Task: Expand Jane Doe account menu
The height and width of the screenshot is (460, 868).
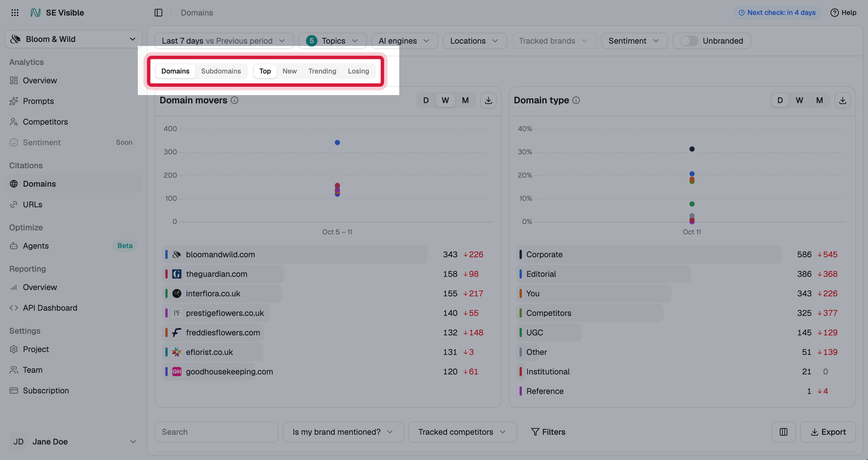Action: point(73,441)
